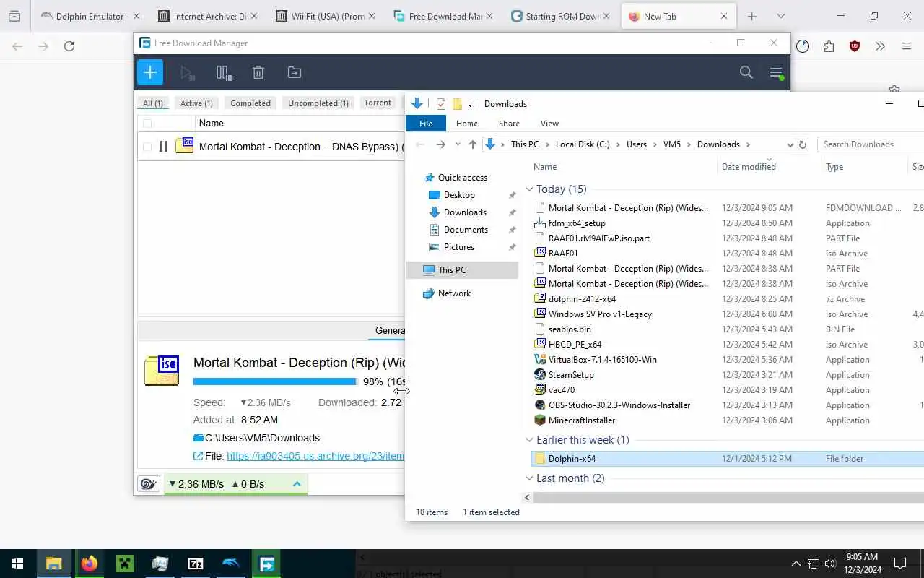Open the File tab in Explorer ribbon
This screenshot has width=924, height=578.
tap(426, 124)
